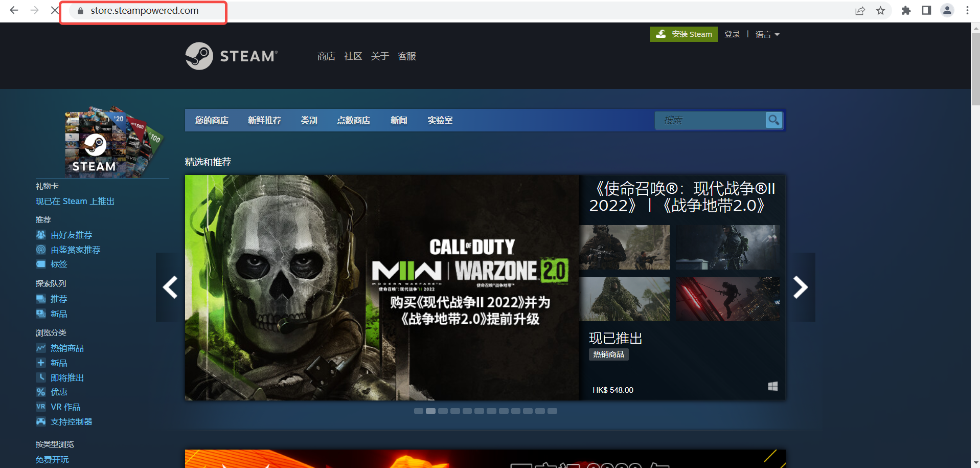
Task: Open 由鉴赏家推荐 curator icon
Action: 41,250
